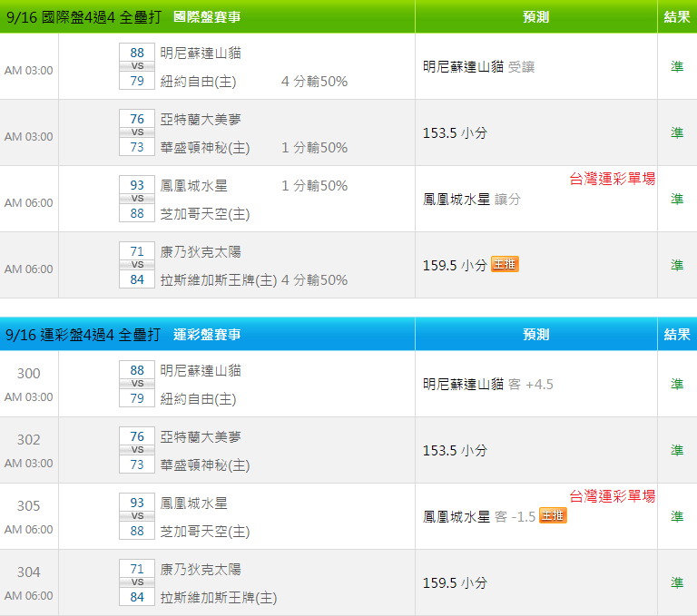Click 159.5 小分 in the 國際盤 table

pyautogui.click(x=456, y=265)
